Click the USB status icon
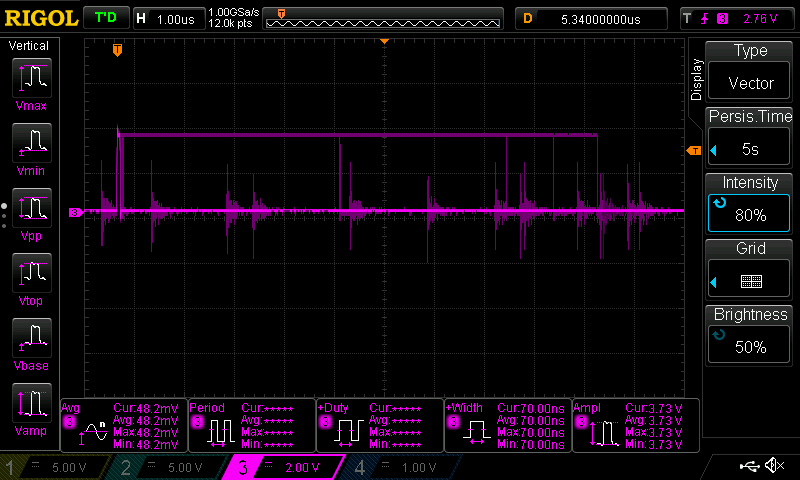The height and width of the screenshot is (480, 800). (x=749, y=466)
